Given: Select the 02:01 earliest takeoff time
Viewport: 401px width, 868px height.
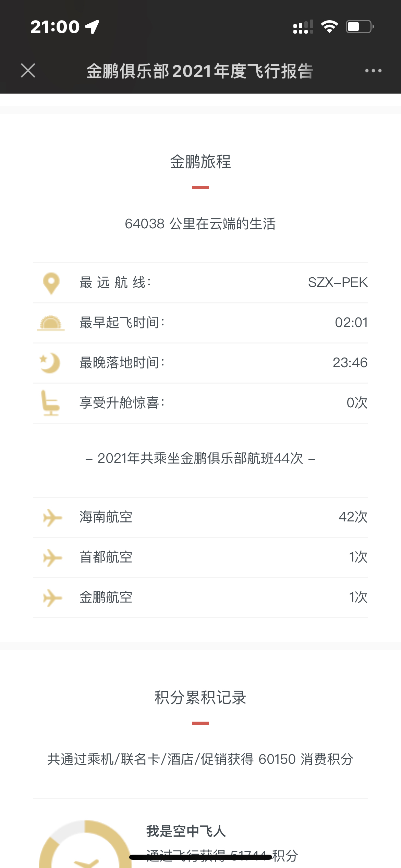Looking at the screenshot, I should 351,323.
